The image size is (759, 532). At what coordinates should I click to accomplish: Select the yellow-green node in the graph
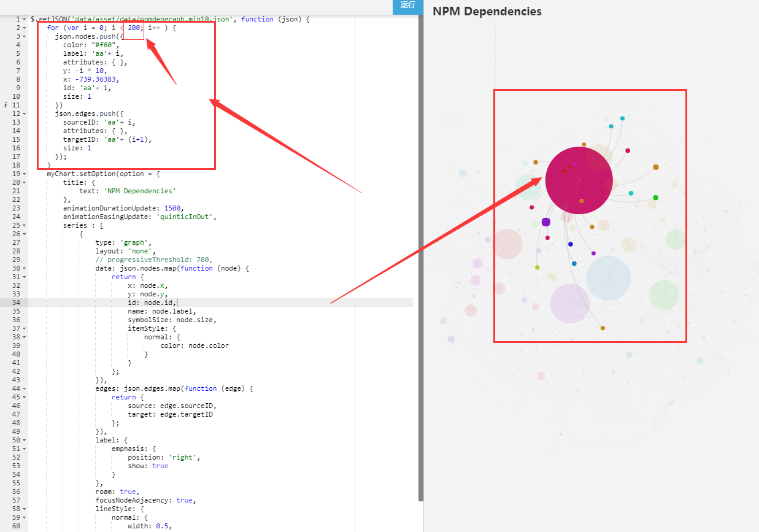[537, 268]
